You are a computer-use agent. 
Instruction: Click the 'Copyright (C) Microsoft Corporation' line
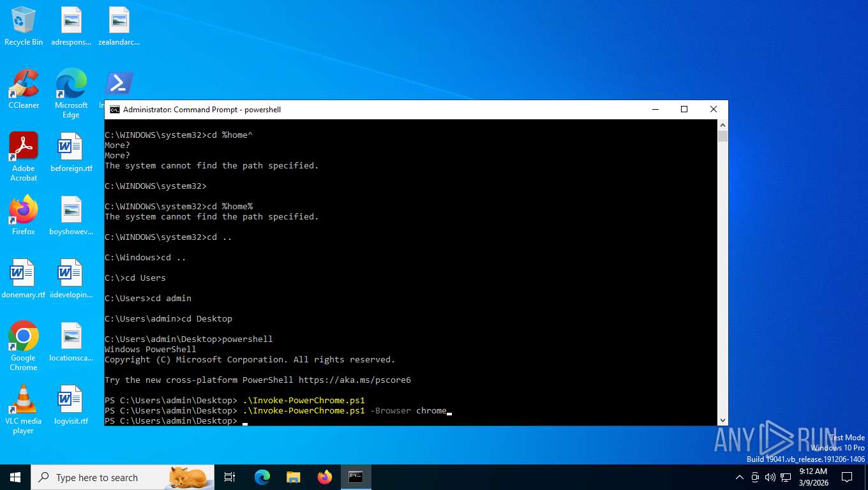tap(250, 360)
